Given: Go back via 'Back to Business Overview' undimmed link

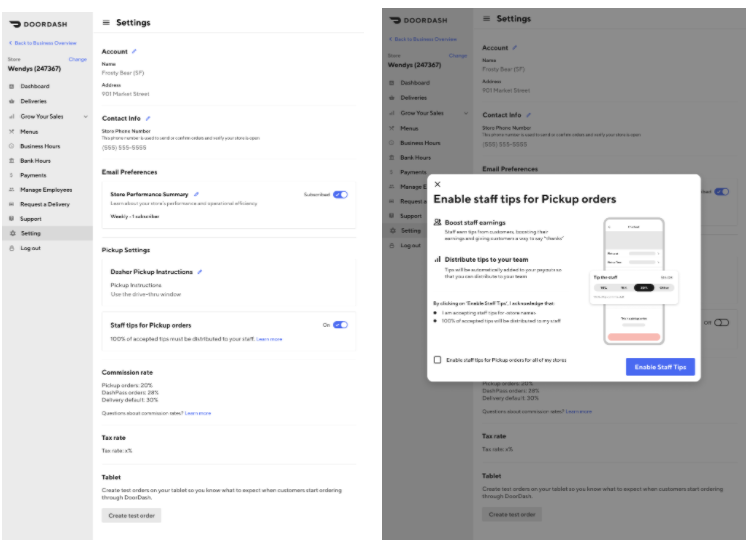Looking at the screenshot, I should (x=42, y=43).
